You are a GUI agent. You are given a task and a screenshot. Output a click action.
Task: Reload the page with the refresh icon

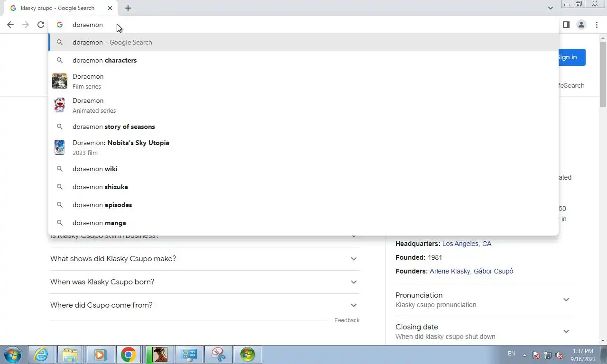click(x=41, y=25)
